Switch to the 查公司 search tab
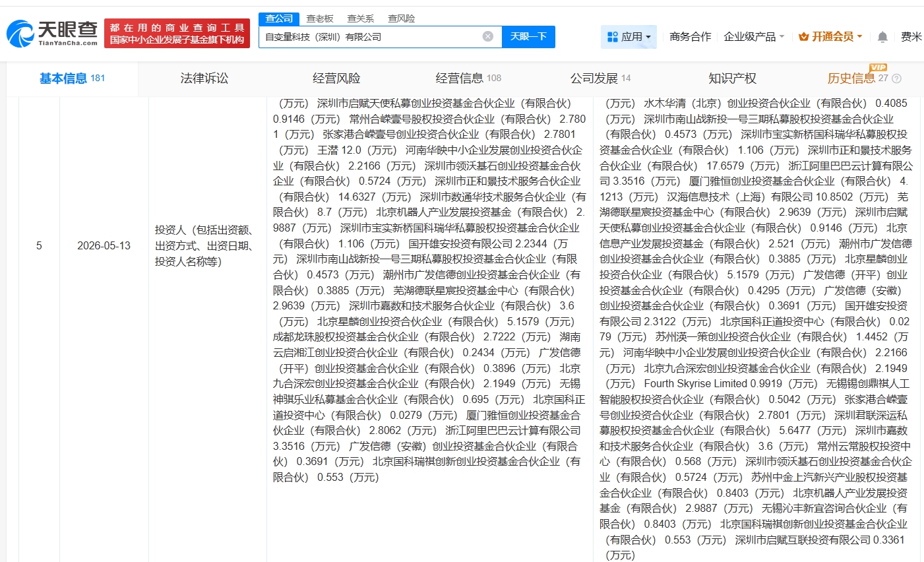The width and height of the screenshot is (924, 562). click(x=280, y=18)
